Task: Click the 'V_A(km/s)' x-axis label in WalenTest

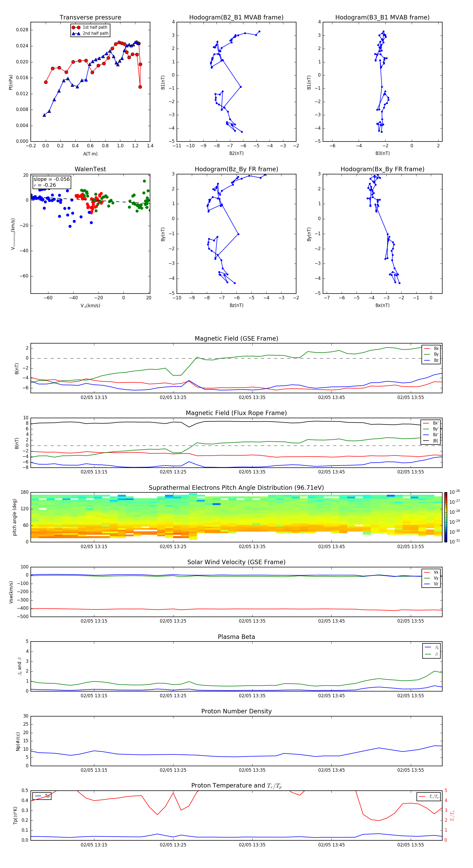Action: click(90, 306)
